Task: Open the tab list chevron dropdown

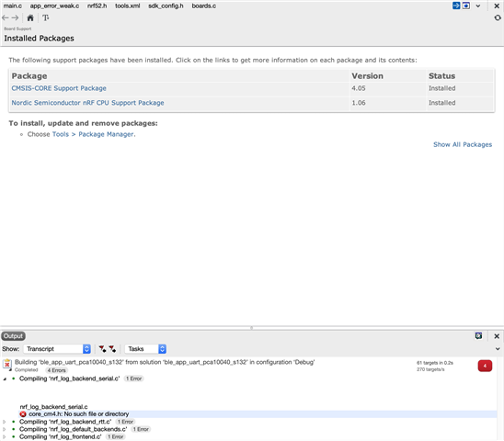Action: pos(478,6)
